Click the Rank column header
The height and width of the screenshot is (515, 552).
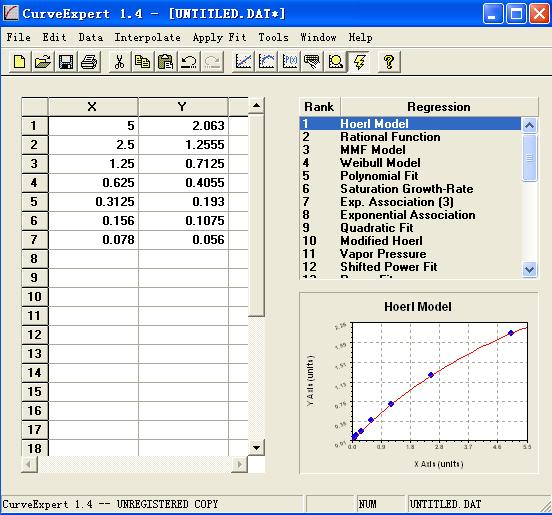[319, 107]
